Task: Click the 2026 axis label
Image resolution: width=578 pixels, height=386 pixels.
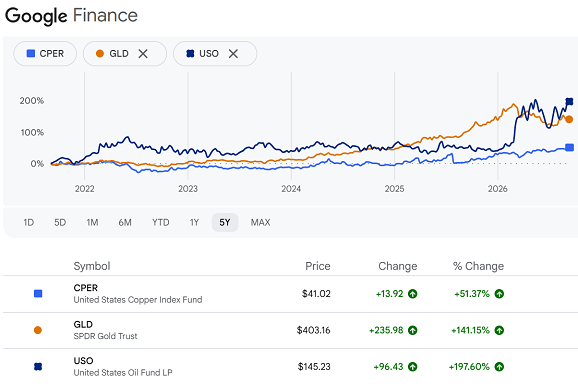Action: point(498,189)
